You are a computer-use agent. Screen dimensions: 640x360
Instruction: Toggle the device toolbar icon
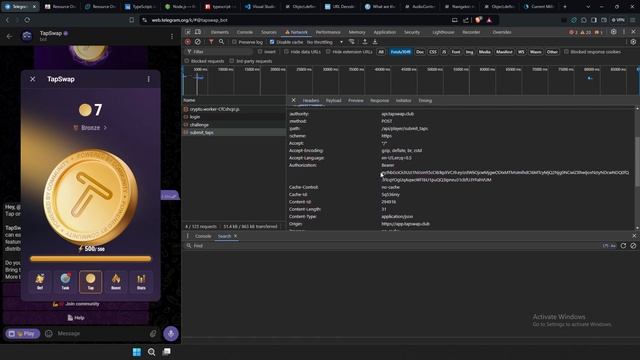point(198,32)
